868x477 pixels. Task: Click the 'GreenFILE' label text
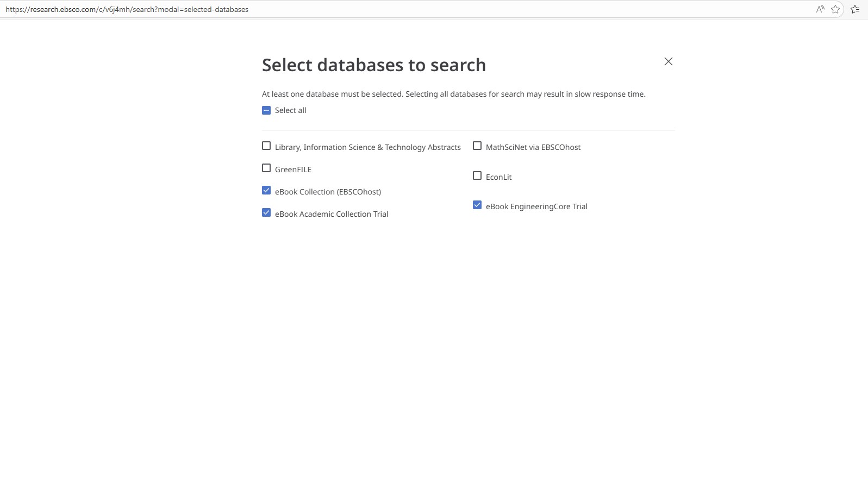(293, 170)
